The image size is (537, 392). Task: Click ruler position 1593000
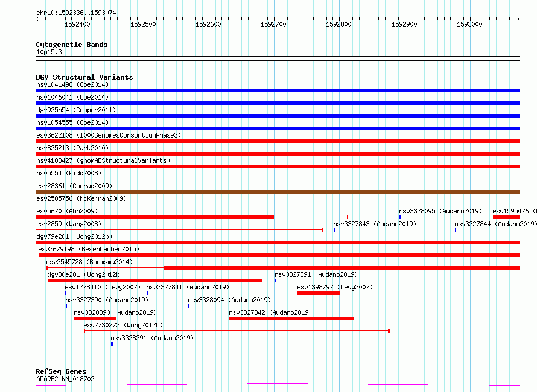[x=469, y=24]
